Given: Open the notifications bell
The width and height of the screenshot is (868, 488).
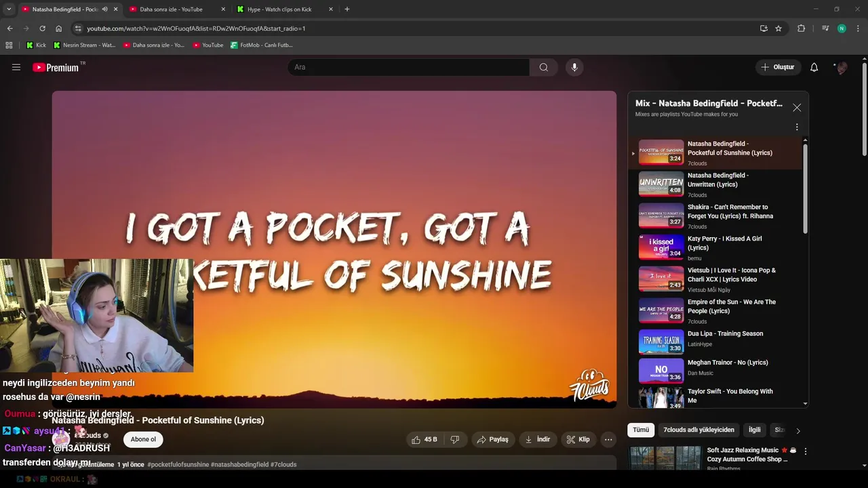Looking at the screenshot, I should 814,67.
